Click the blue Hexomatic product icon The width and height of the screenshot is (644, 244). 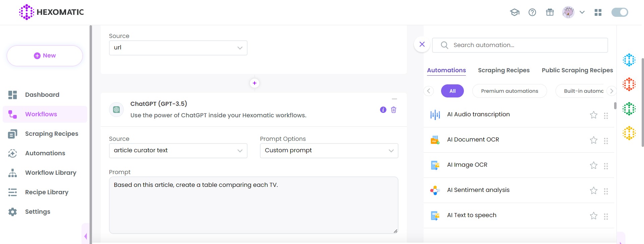pyautogui.click(x=629, y=60)
